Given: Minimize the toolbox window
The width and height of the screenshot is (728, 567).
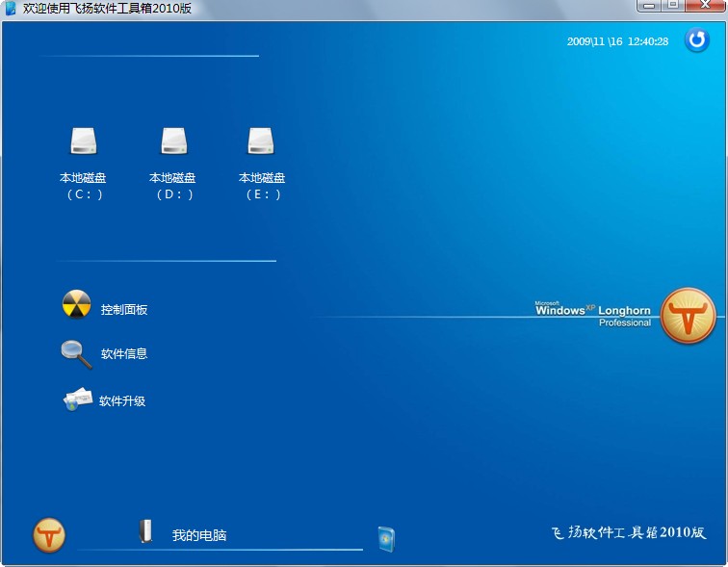Looking at the screenshot, I should click(650, 5).
